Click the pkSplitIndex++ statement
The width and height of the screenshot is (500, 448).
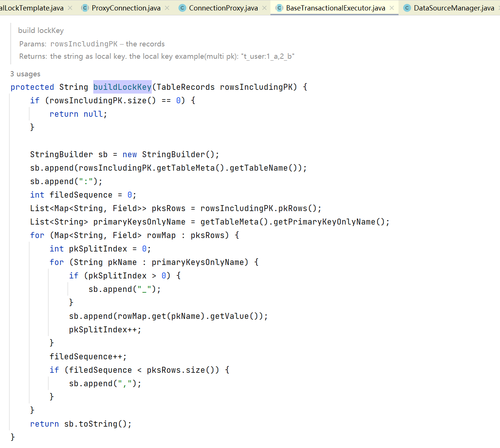105,330
